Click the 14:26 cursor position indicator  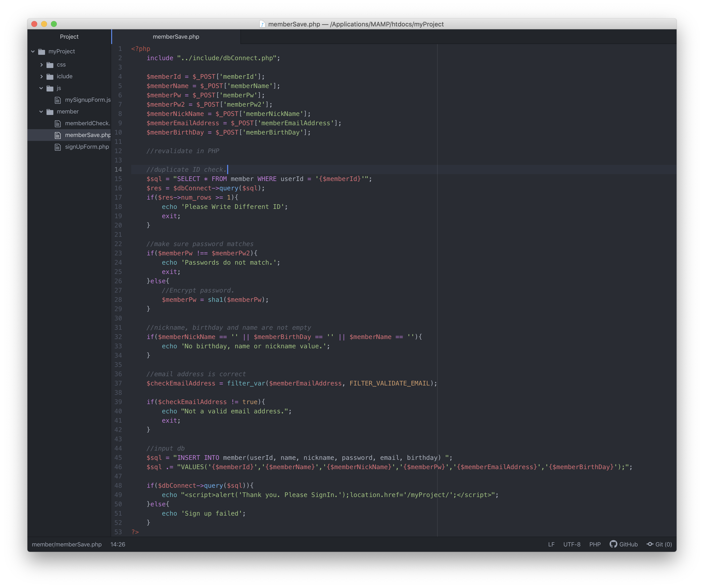tap(118, 544)
